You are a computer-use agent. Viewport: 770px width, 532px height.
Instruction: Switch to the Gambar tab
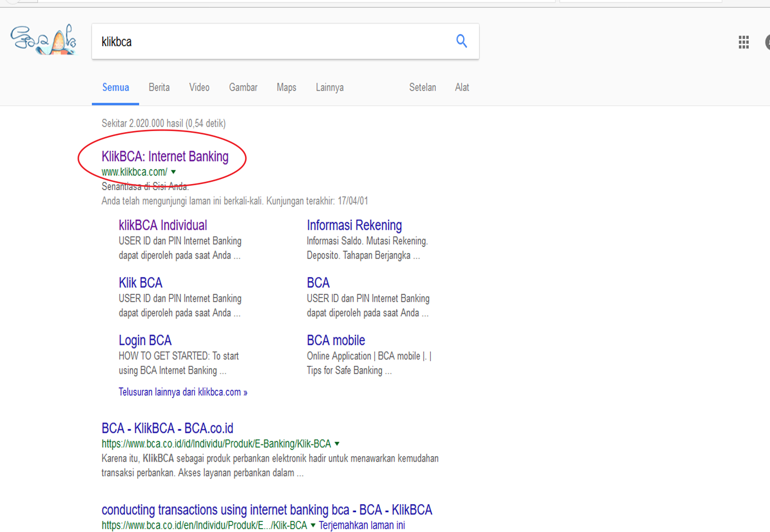click(x=243, y=88)
